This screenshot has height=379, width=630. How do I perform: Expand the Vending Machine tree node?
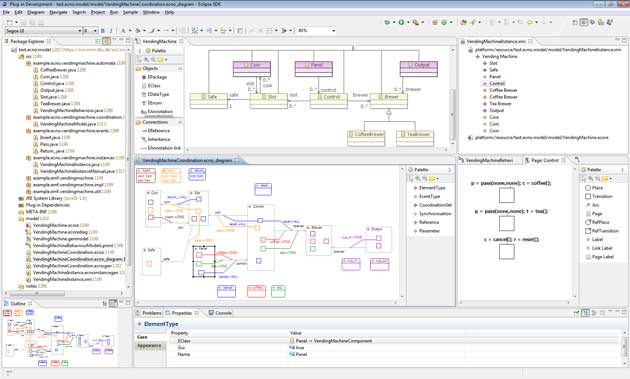[478, 57]
